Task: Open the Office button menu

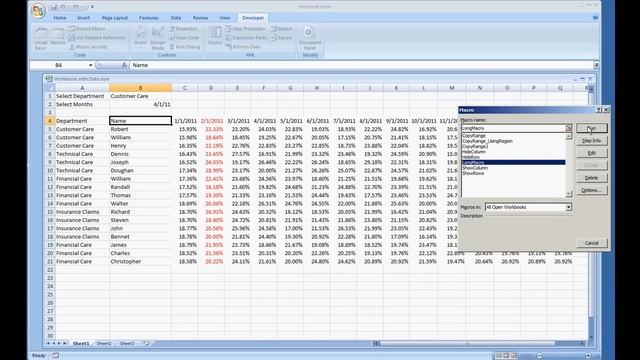Action: pyautogui.click(x=38, y=11)
